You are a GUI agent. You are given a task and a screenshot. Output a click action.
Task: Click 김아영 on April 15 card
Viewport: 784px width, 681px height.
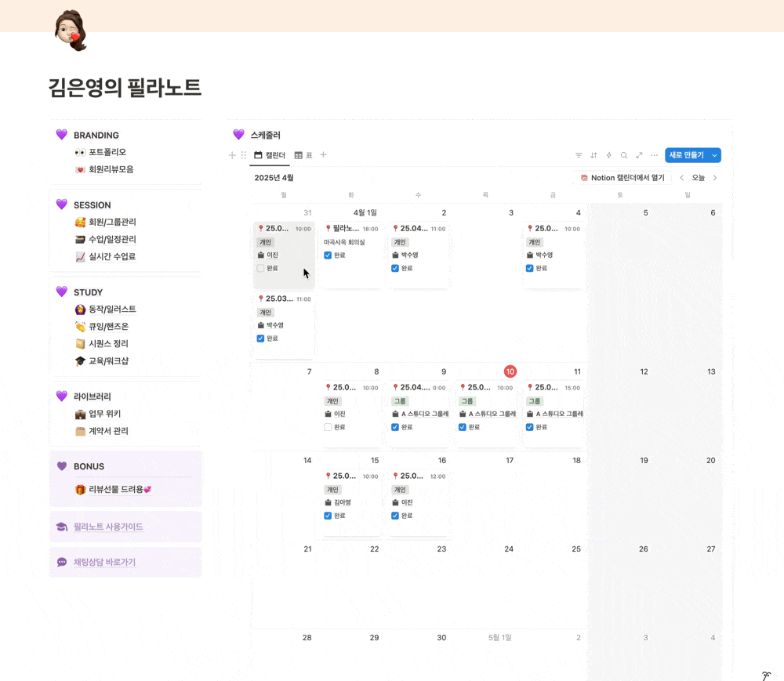coord(343,502)
